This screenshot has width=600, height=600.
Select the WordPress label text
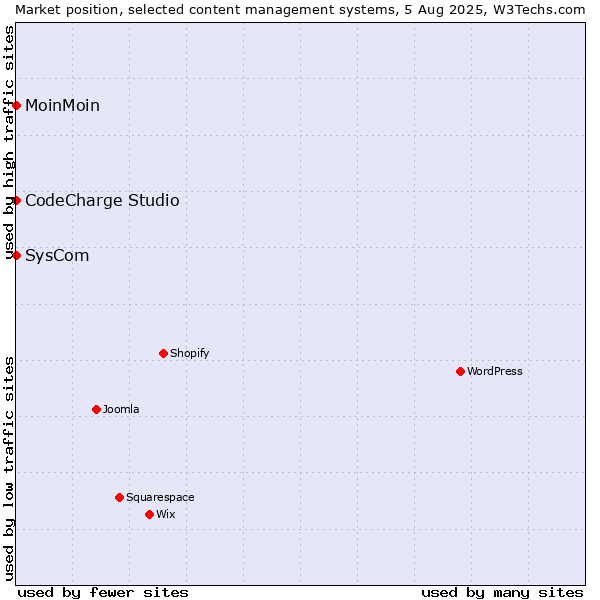coord(494,371)
